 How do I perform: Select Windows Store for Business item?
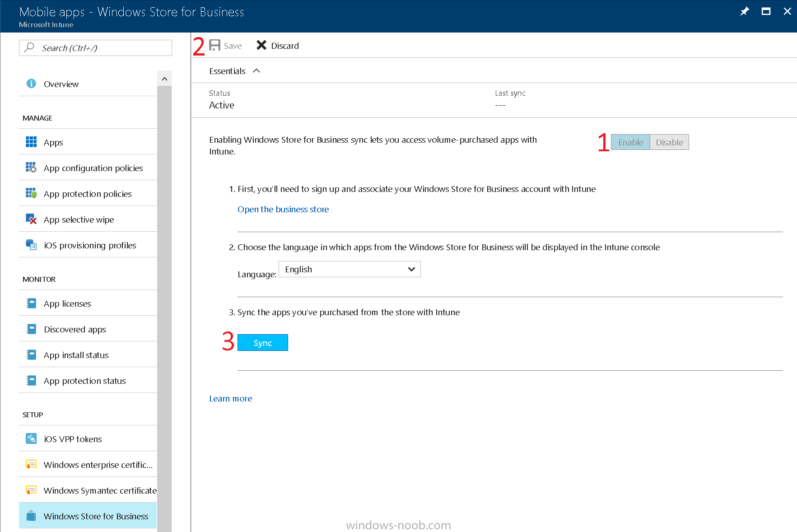click(x=88, y=516)
